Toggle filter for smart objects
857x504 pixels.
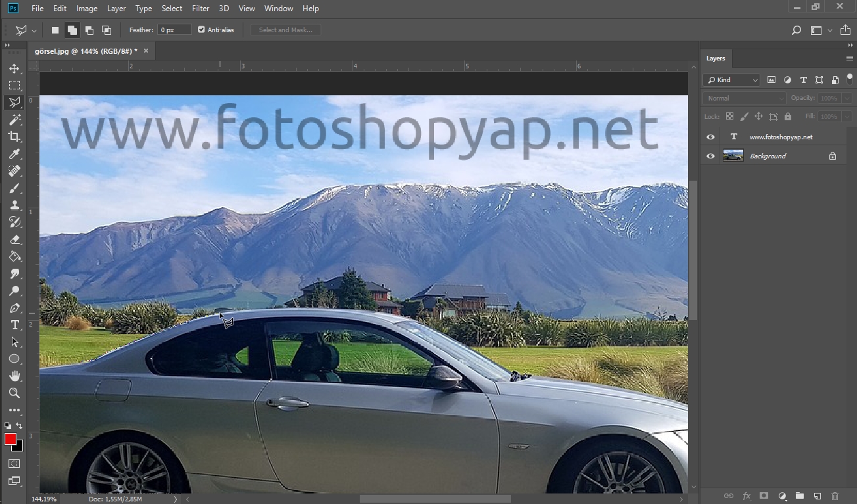point(835,80)
